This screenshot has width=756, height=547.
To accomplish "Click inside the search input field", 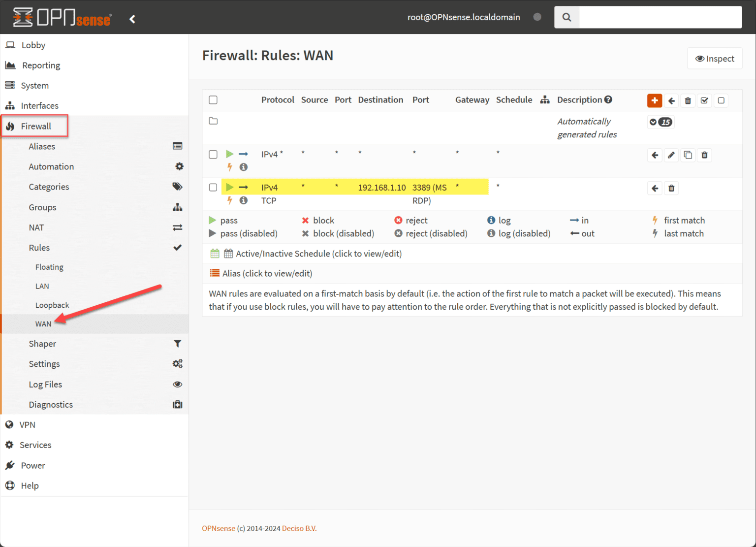I will point(660,17).
